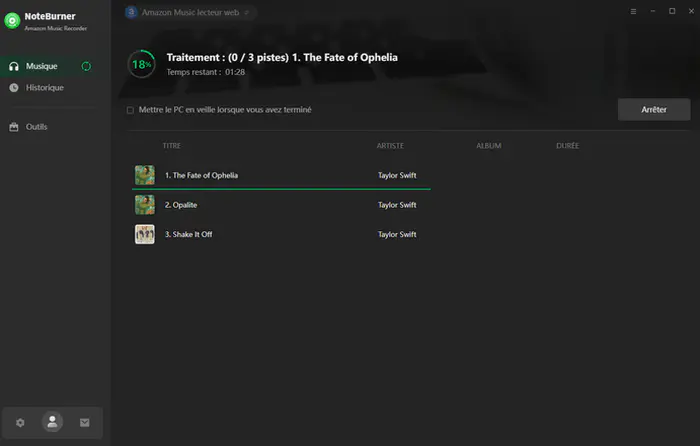The height and width of the screenshot is (446, 700).
Task: Select the track 1. The Fate of Ophelia
Action: [x=201, y=175]
